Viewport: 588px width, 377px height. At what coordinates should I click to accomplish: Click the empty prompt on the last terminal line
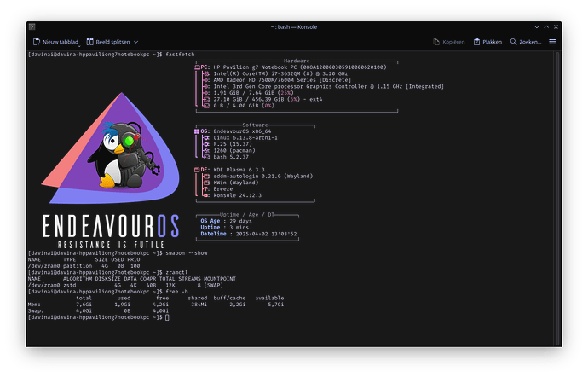coord(167,318)
